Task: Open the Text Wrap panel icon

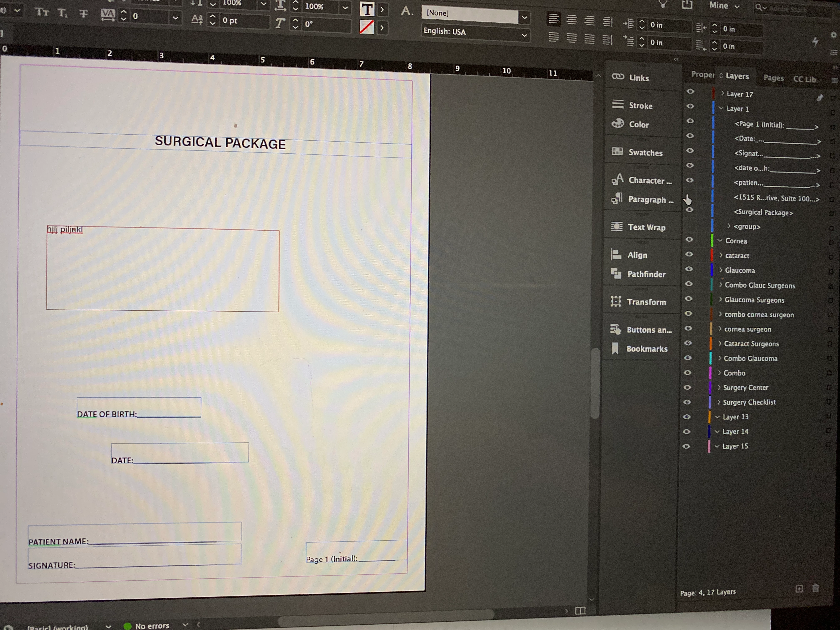Action: tap(617, 227)
